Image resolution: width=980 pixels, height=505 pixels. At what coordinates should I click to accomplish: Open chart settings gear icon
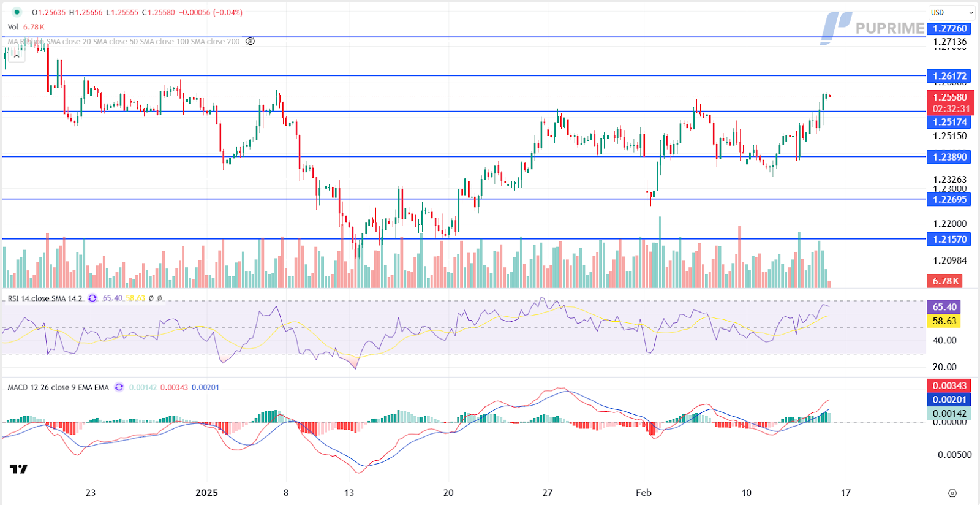tap(952, 493)
